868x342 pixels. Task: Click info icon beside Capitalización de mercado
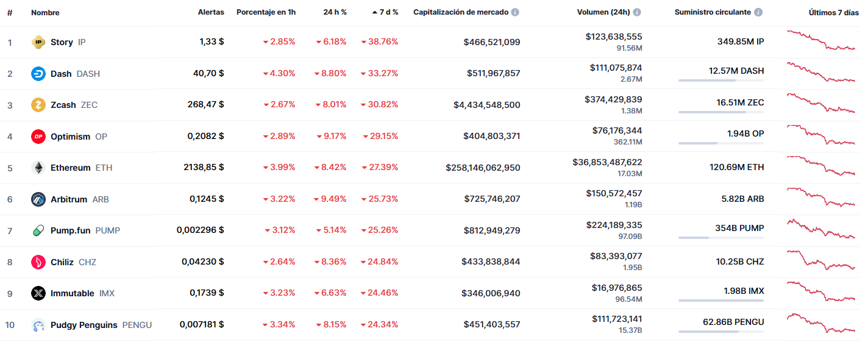(x=515, y=12)
